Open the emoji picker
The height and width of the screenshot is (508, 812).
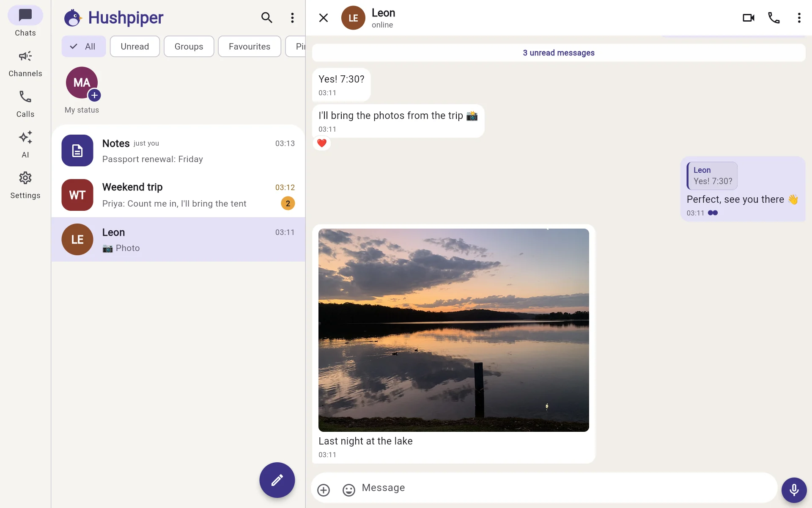349,490
